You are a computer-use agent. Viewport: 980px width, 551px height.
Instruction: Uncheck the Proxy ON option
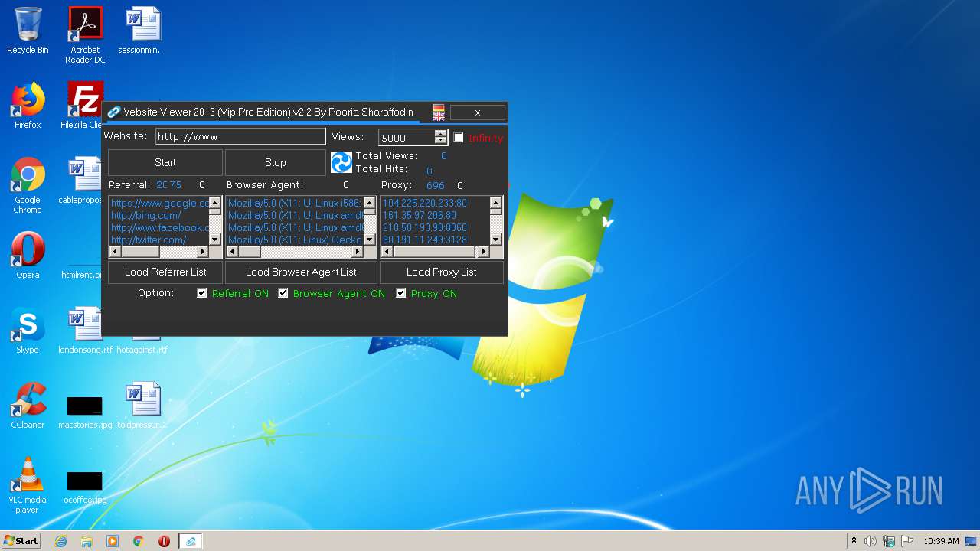point(401,293)
